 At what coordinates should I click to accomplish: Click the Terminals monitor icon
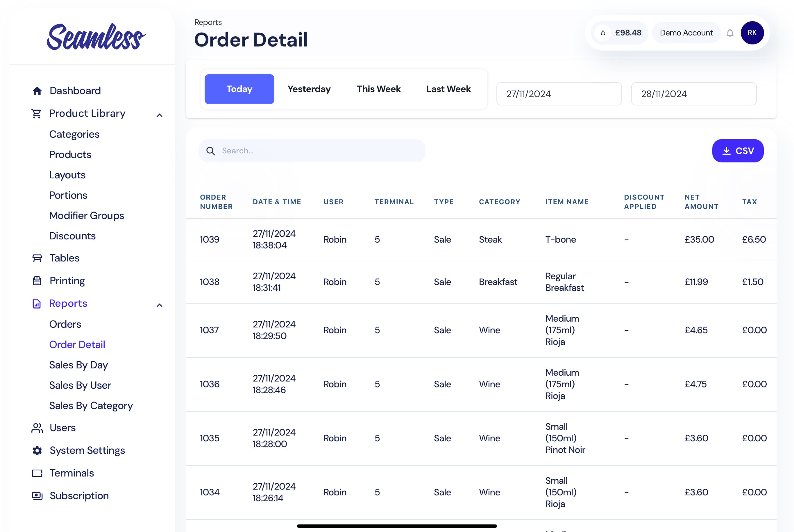[37, 473]
